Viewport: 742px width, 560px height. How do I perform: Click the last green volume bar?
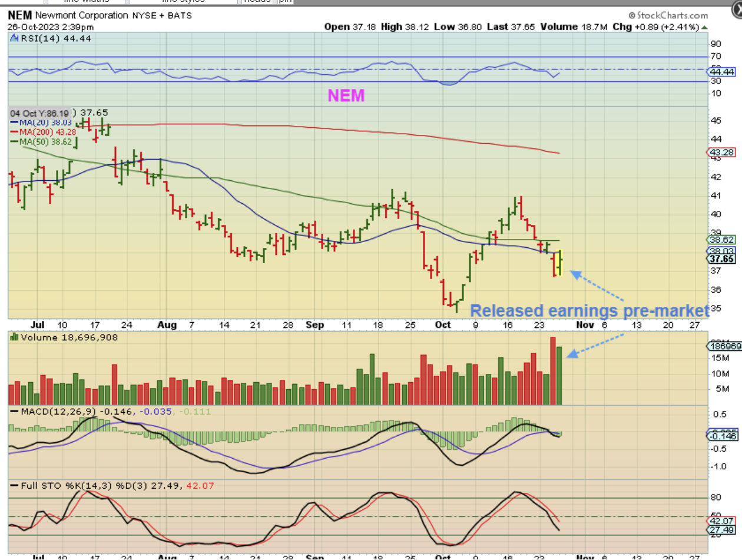coord(559,376)
